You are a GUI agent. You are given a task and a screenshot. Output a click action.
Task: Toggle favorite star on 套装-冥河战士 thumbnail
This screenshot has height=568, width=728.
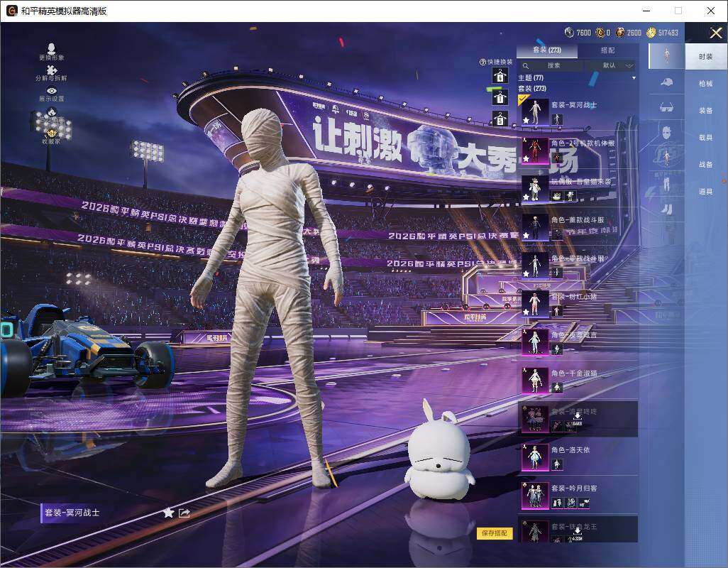pos(526,120)
